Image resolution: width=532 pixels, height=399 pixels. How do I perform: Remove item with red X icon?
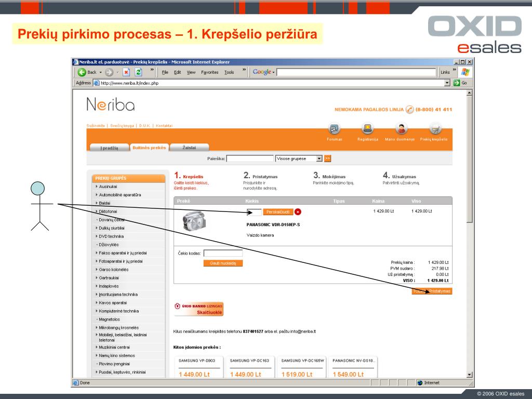[298, 212]
